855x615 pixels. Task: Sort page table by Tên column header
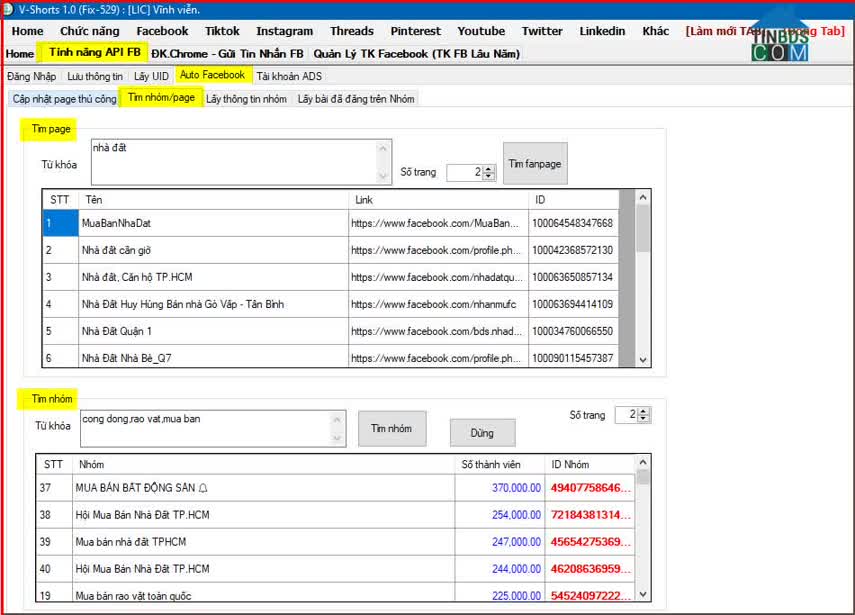pyautogui.click(x=214, y=200)
